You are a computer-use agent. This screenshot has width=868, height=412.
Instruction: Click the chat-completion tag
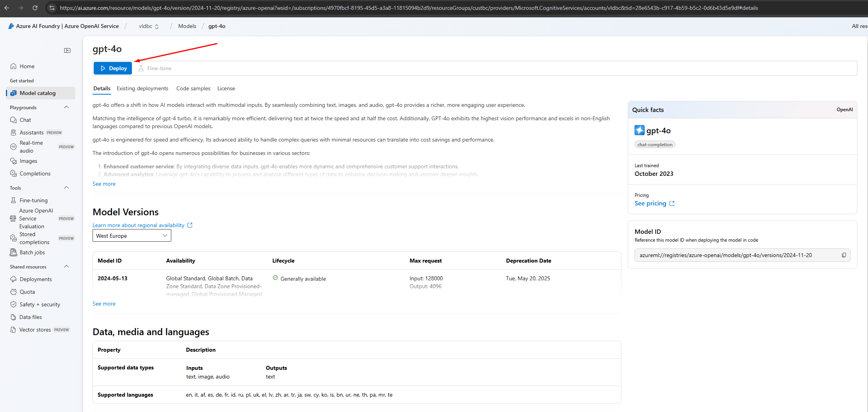655,145
